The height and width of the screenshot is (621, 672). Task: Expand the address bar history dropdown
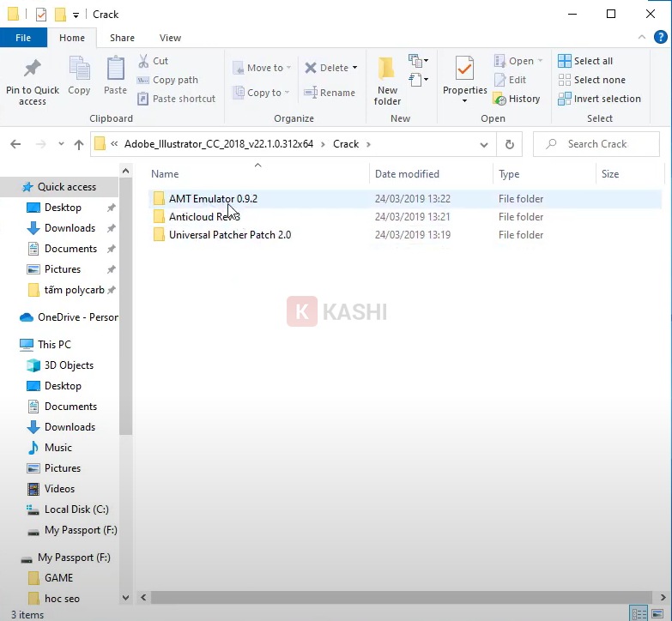click(486, 144)
